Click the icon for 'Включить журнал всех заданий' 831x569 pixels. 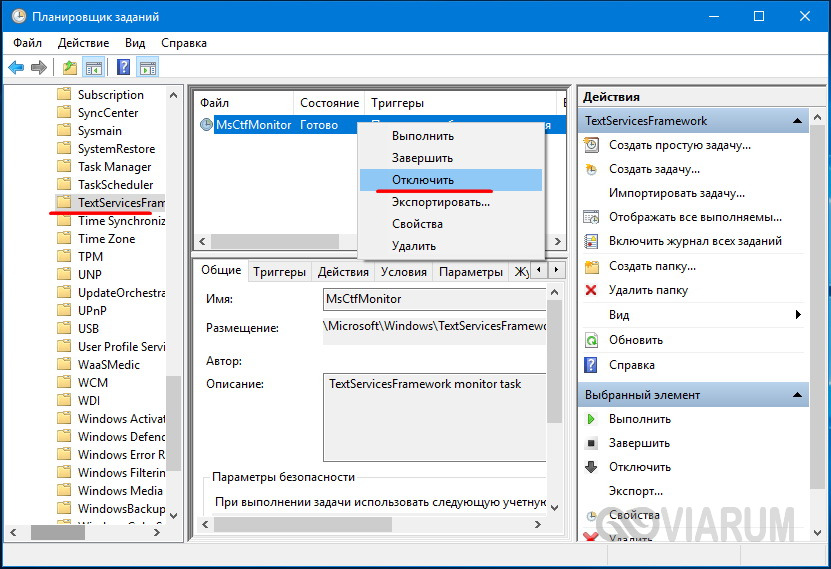click(x=591, y=241)
